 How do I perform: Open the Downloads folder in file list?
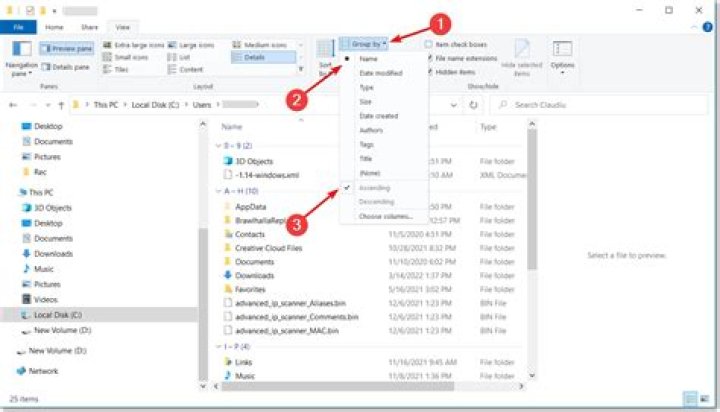pyautogui.click(x=254, y=275)
